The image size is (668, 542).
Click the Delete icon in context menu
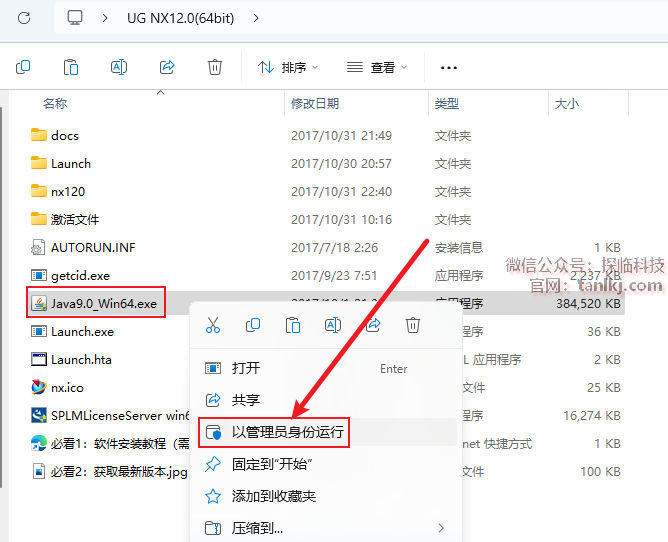(413, 325)
